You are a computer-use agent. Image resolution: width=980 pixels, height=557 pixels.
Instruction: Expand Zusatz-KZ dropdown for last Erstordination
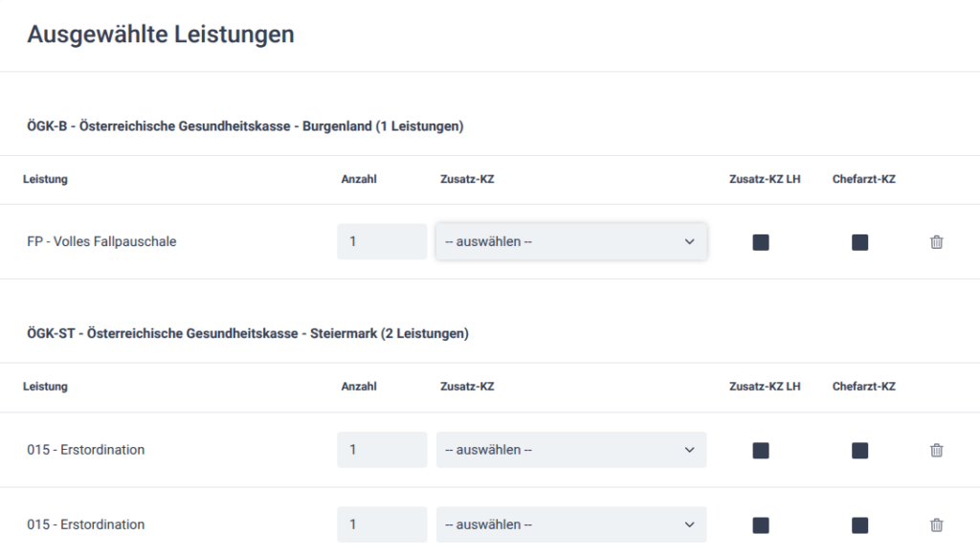[x=570, y=524]
